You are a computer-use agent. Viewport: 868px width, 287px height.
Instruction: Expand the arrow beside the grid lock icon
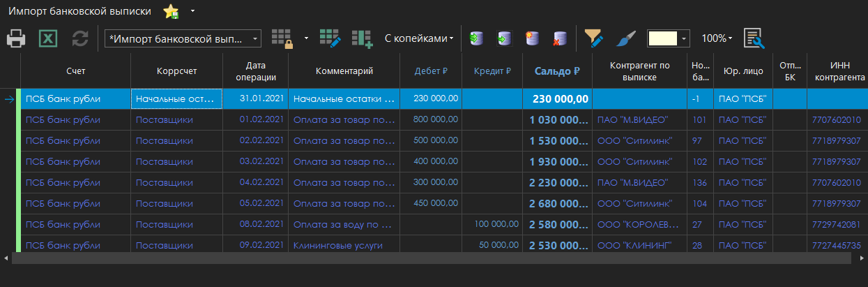[306, 38]
